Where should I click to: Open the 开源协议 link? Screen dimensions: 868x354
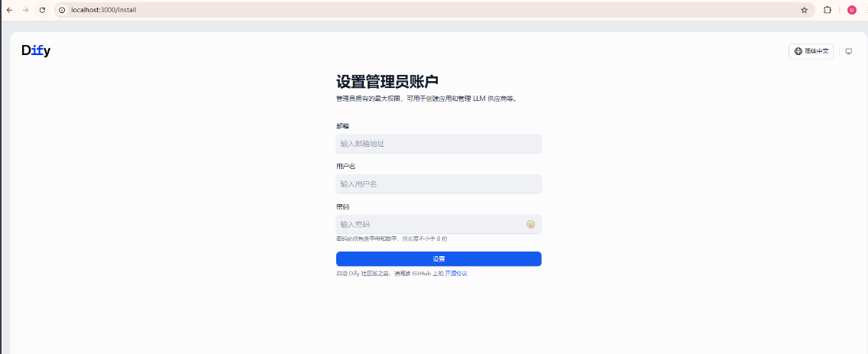click(x=456, y=274)
